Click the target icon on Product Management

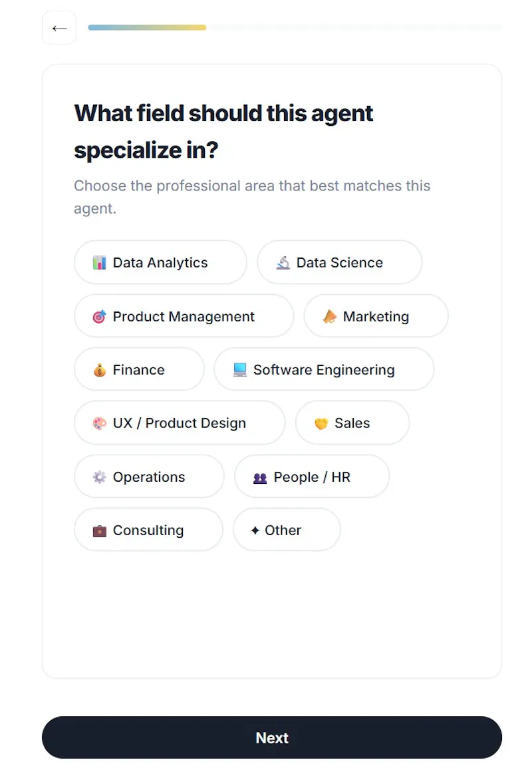100,316
